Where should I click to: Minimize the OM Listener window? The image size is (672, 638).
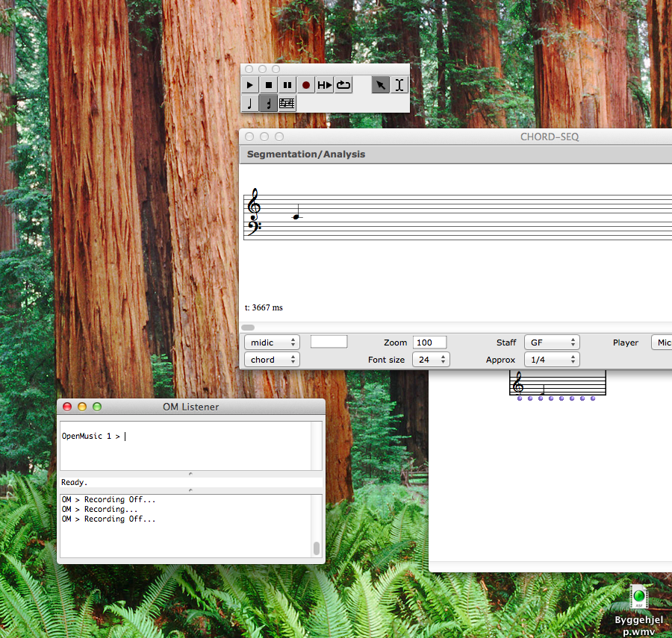click(82, 407)
